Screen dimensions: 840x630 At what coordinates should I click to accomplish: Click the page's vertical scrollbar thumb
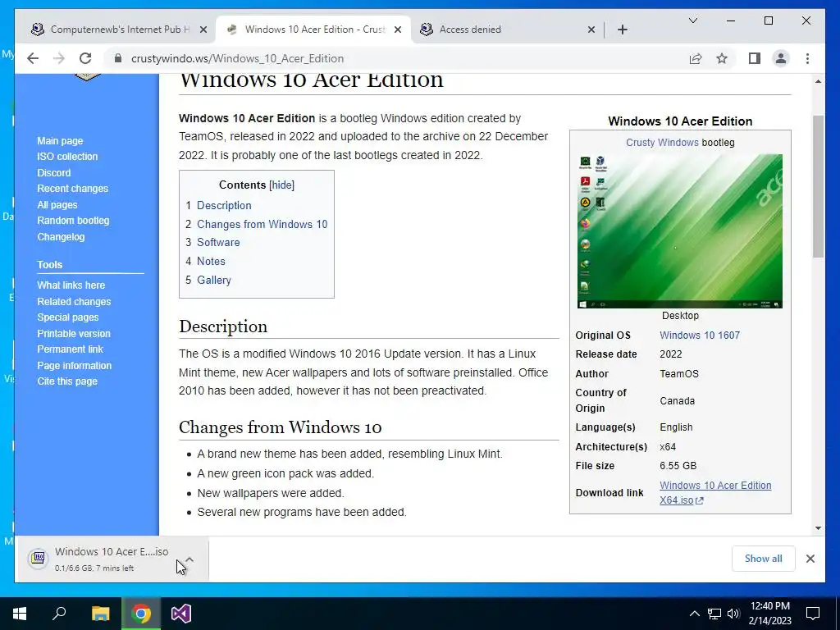[818, 186]
